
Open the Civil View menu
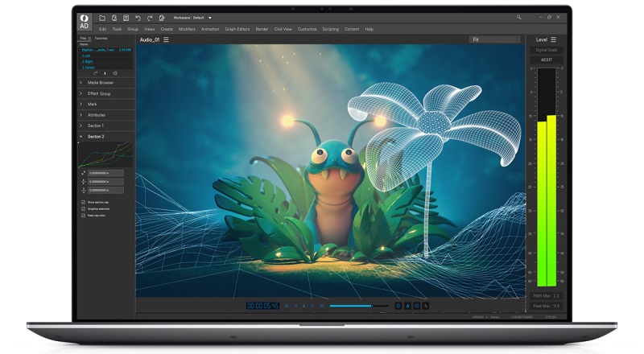point(283,29)
